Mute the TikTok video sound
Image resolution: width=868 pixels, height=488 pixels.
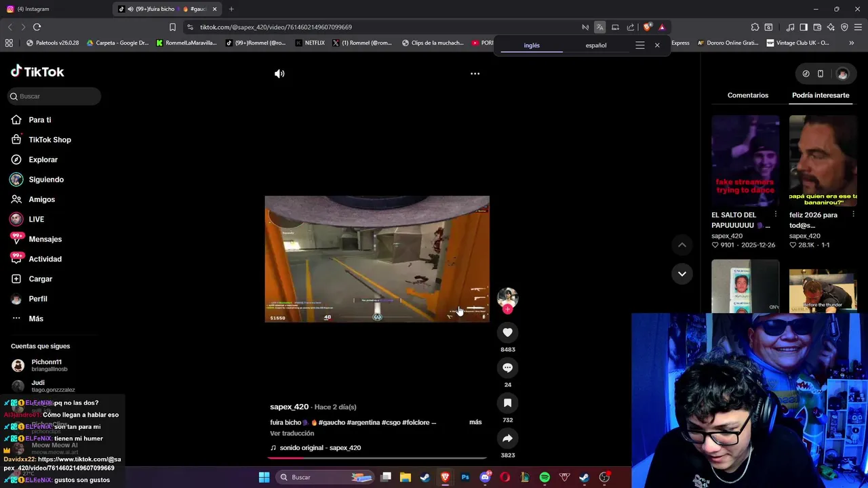coord(279,74)
